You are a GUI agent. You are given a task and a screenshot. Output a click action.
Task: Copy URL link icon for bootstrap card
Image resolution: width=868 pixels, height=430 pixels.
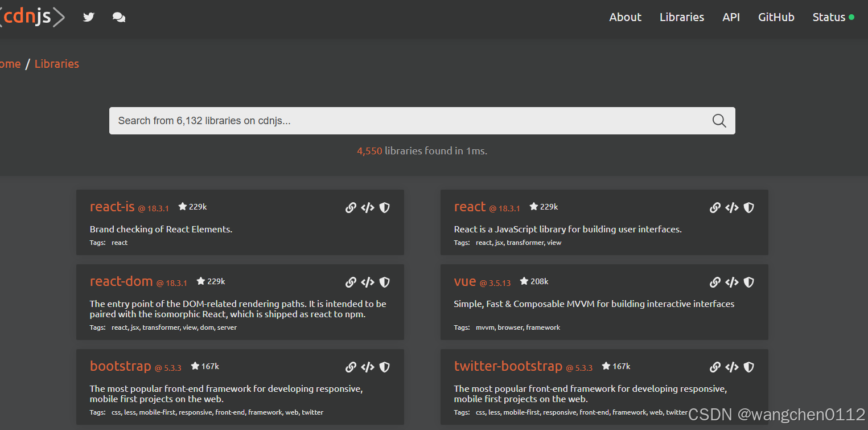[351, 367]
